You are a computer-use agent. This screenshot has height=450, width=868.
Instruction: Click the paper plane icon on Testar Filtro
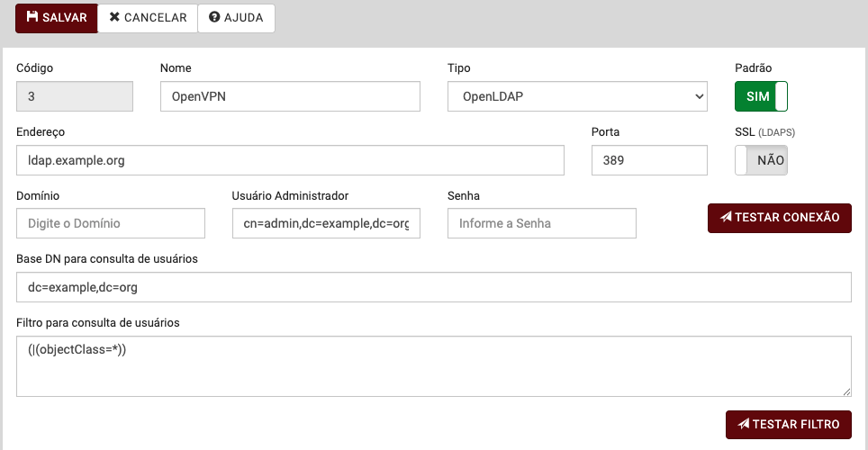[x=743, y=425]
